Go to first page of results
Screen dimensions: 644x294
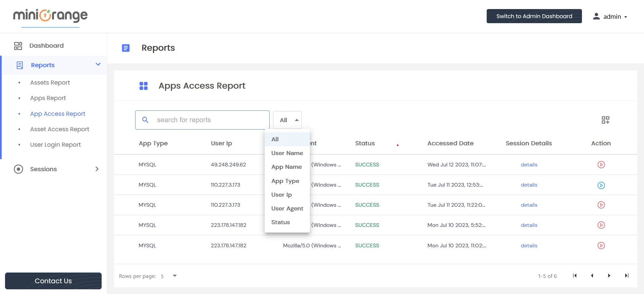pyautogui.click(x=575, y=276)
